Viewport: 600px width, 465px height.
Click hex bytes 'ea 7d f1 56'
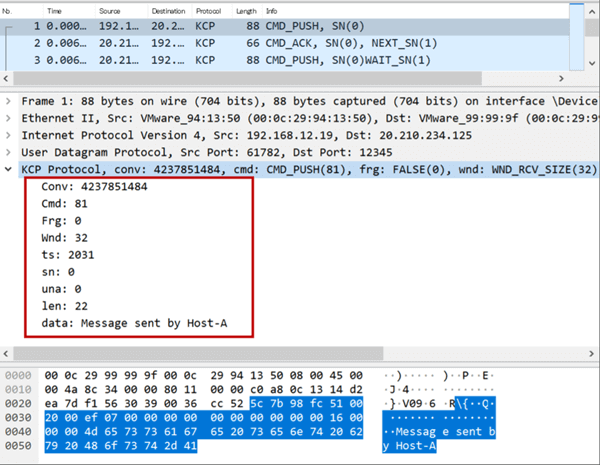81,404
